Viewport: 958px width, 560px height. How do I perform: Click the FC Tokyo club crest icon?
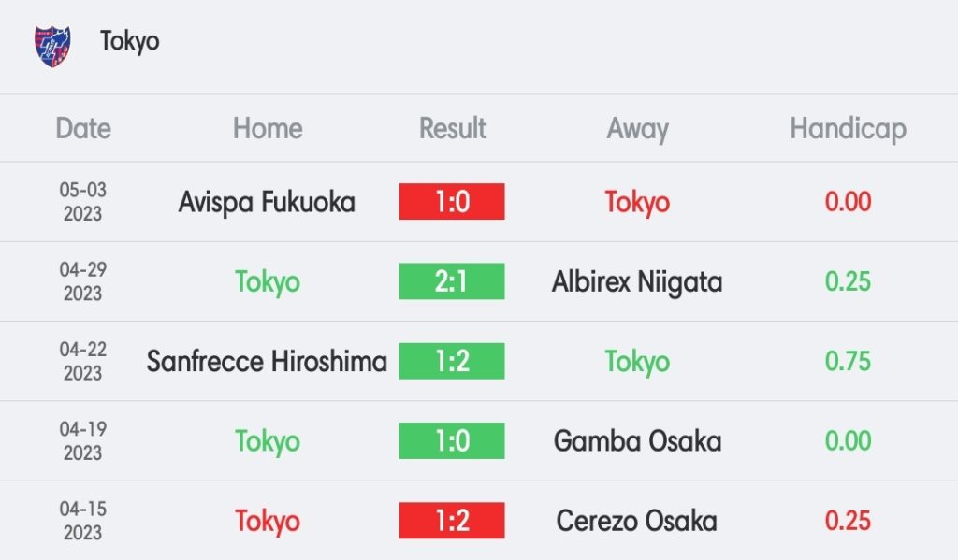pos(52,44)
